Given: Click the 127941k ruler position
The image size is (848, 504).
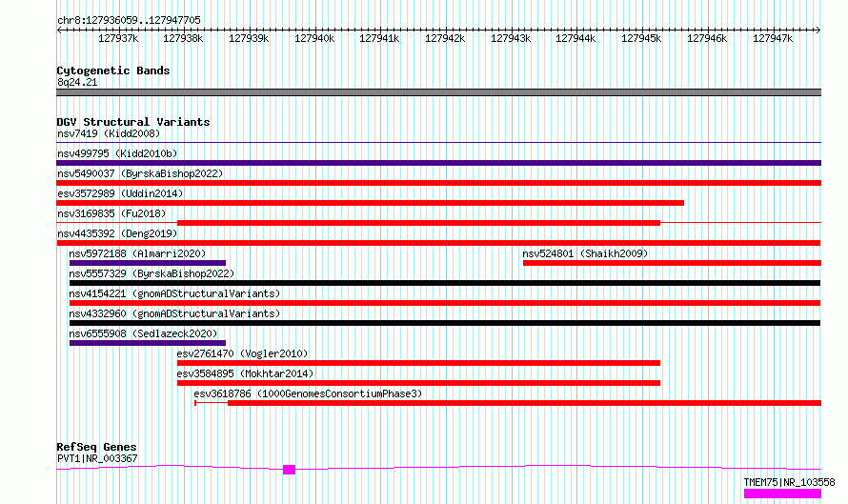Looking at the screenshot, I should point(379,38).
